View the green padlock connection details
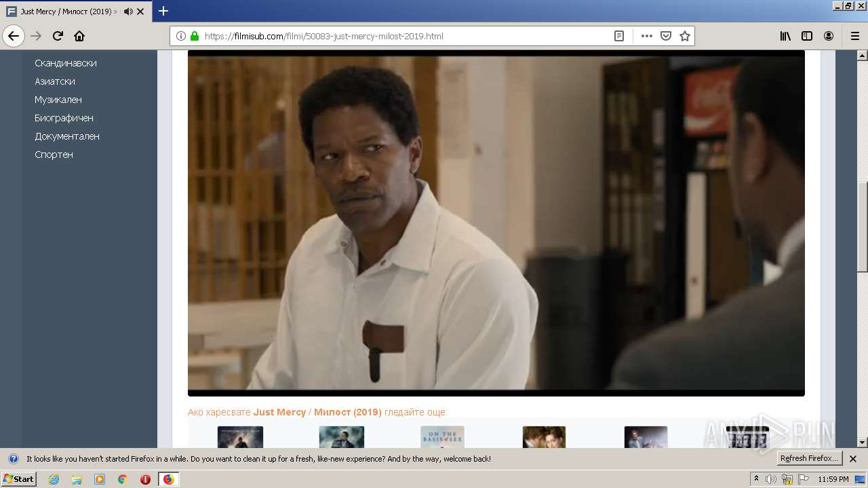868x488 pixels. 195,36
